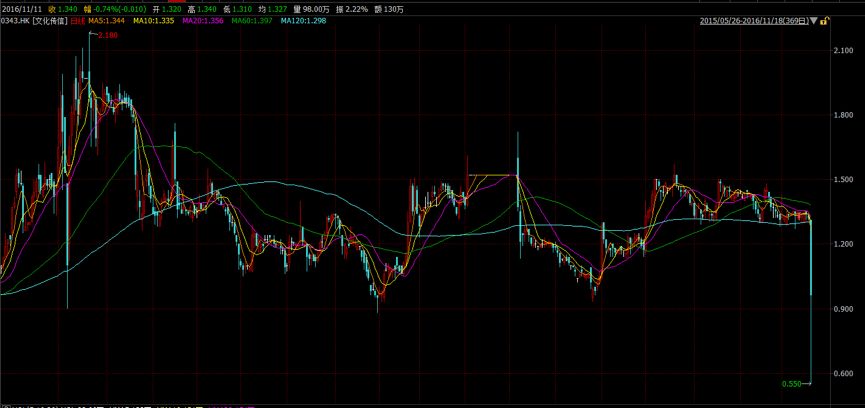Click the 0.550 low price marker
This screenshot has height=408, width=865.
tap(792, 384)
